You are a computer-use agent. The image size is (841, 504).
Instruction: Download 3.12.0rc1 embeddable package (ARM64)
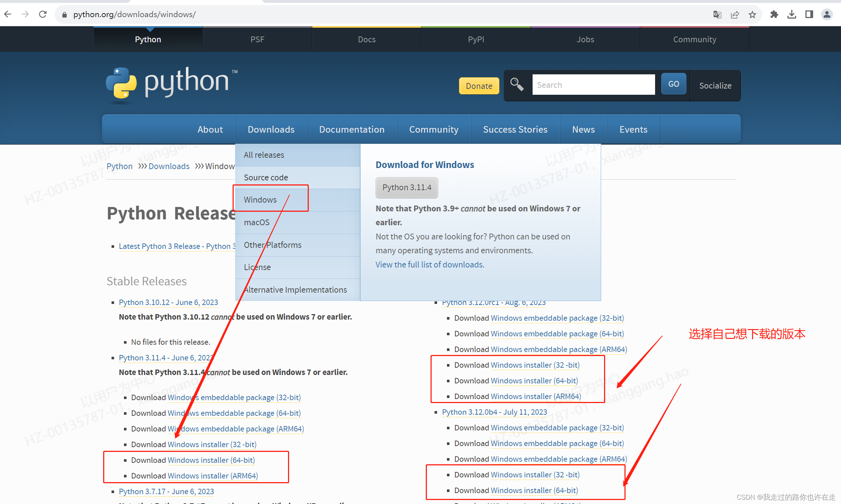(x=559, y=349)
